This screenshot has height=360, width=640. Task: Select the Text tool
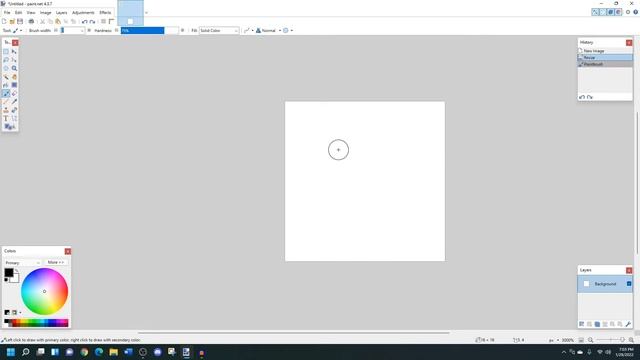pos(6,118)
